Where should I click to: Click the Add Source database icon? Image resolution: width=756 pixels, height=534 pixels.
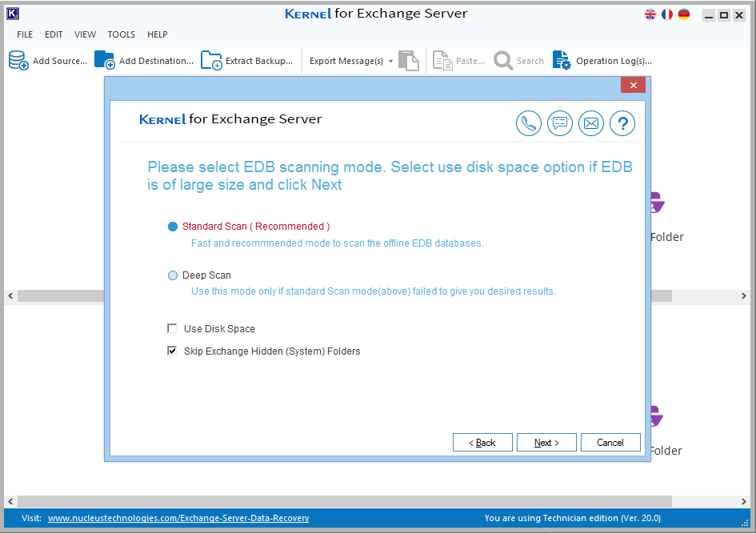18,61
